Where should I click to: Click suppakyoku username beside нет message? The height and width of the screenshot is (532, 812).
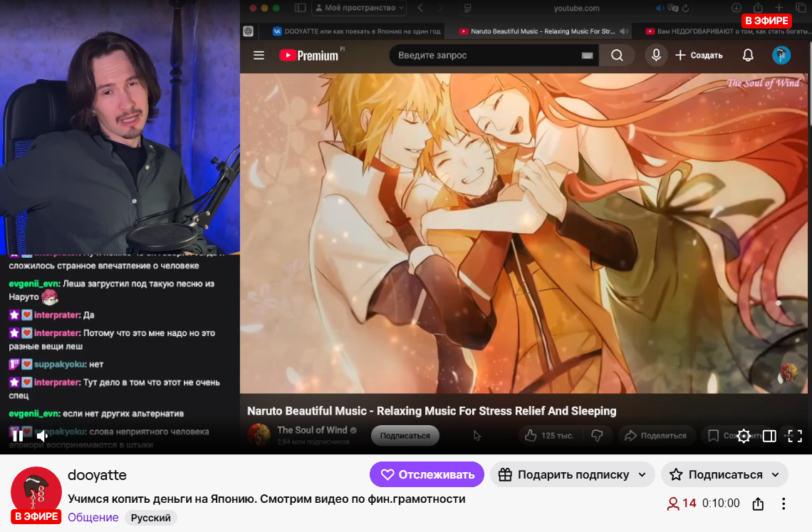[60, 364]
